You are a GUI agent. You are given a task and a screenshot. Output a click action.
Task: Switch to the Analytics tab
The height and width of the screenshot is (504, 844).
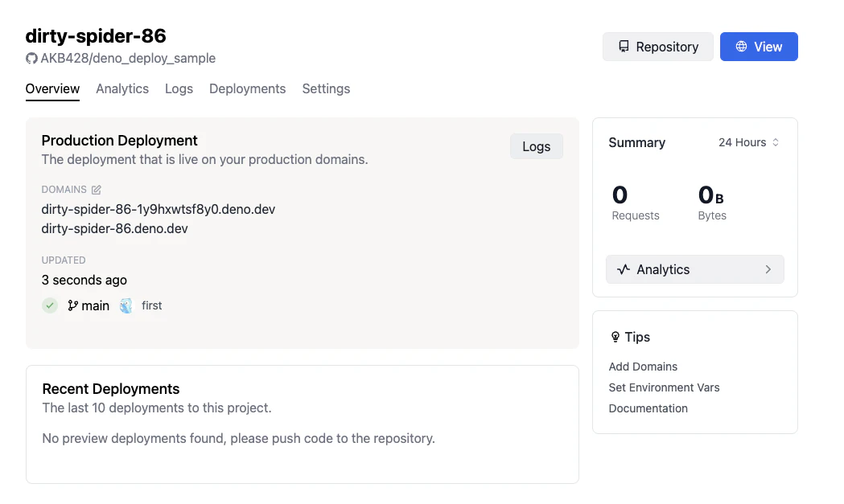122,88
